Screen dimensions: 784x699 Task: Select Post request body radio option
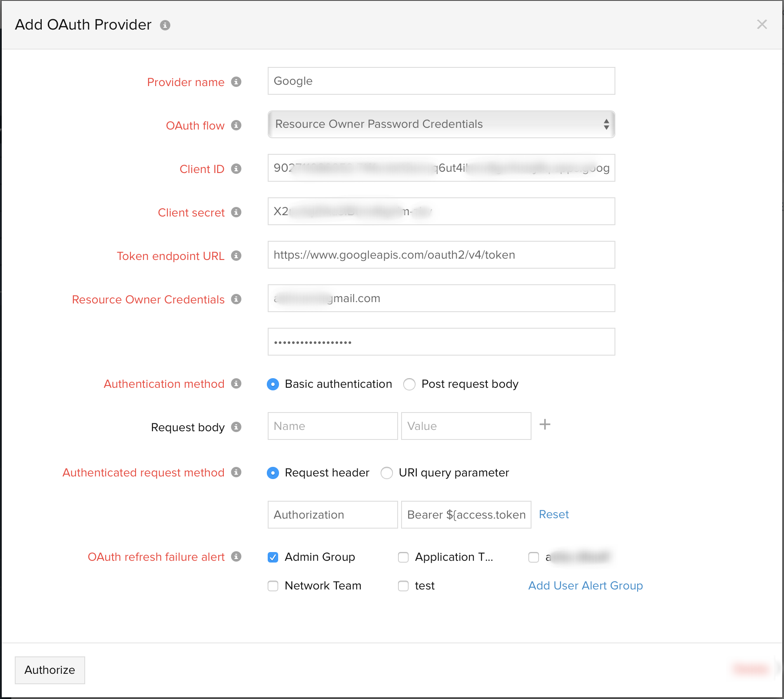[409, 384]
